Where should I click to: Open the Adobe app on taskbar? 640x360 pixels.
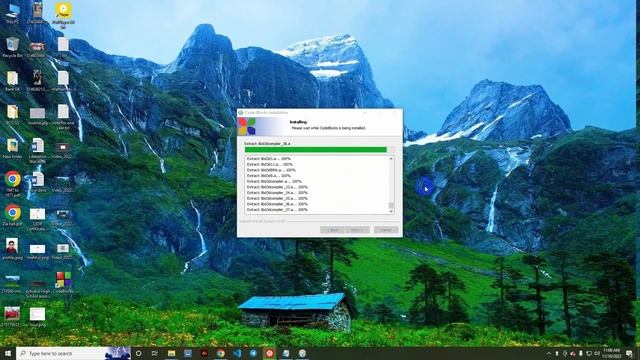(204, 353)
